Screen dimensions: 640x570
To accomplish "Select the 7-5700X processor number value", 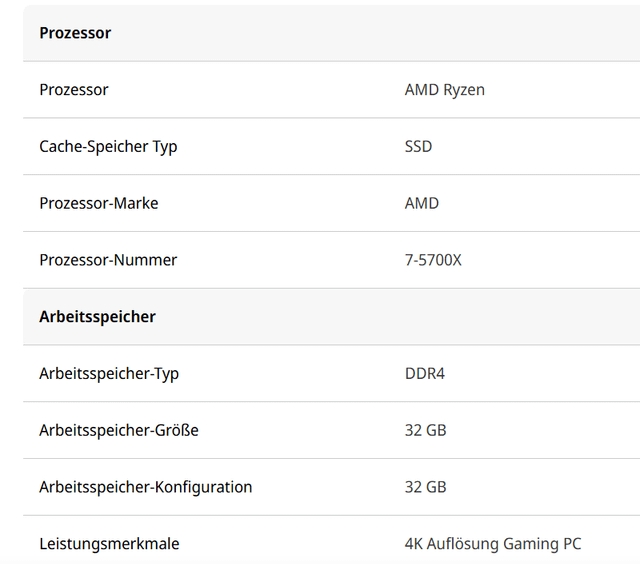I will click(x=433, y=260).
